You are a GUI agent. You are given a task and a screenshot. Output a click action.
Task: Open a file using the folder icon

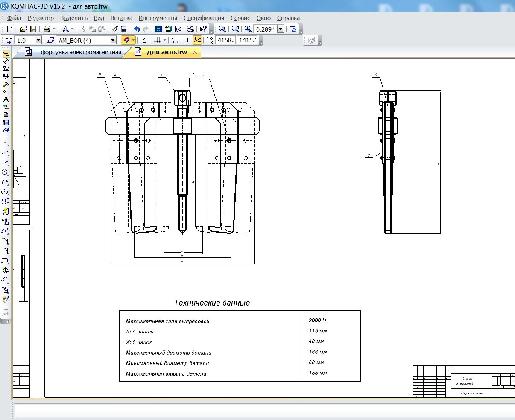(24, 29)
